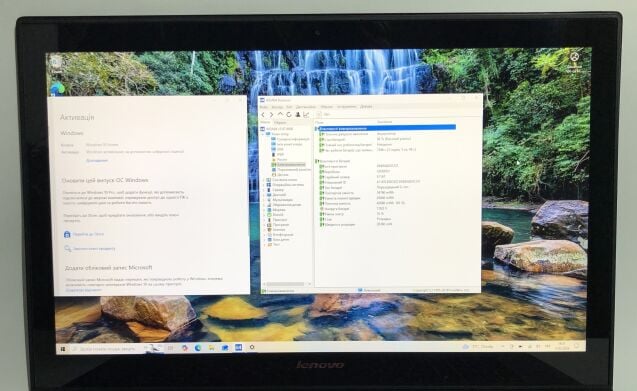Collapse the Комп'ютер node in AIDA64 tree
The width and height of the screenshot is (637, 391).
262,134
